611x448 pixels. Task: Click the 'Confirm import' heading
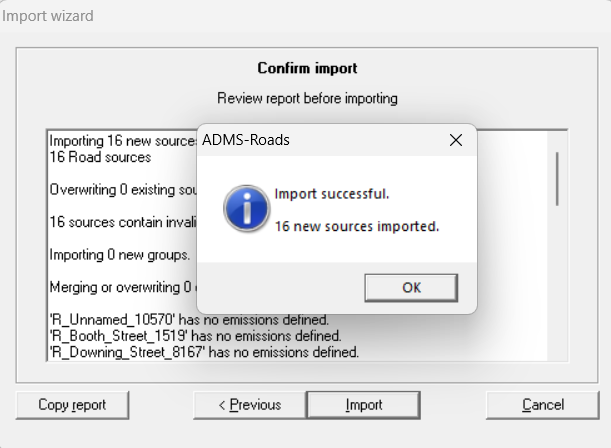point(307,69)
